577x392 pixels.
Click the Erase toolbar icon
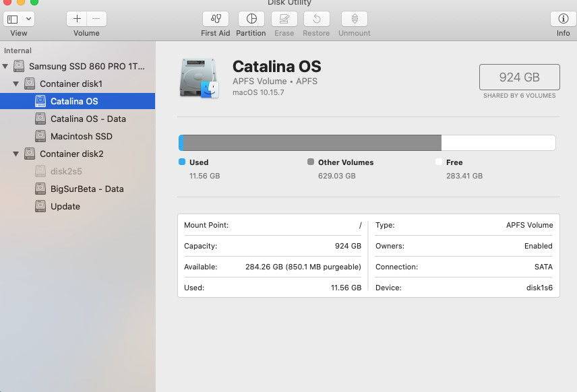click(284, 19)
